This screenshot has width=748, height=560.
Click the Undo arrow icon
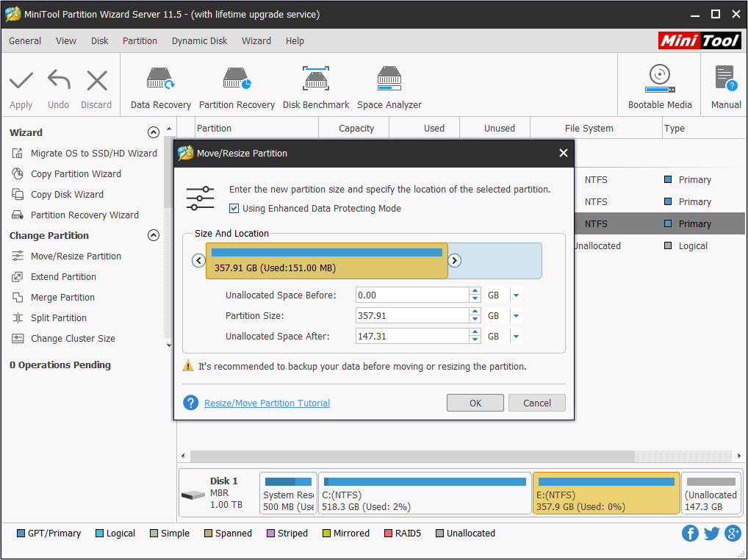point(59,80)
